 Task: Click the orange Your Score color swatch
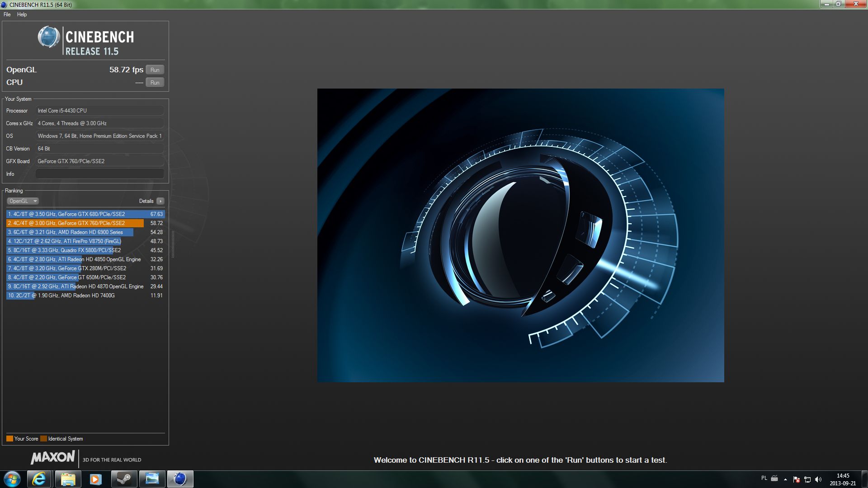(x=9, y=439)
